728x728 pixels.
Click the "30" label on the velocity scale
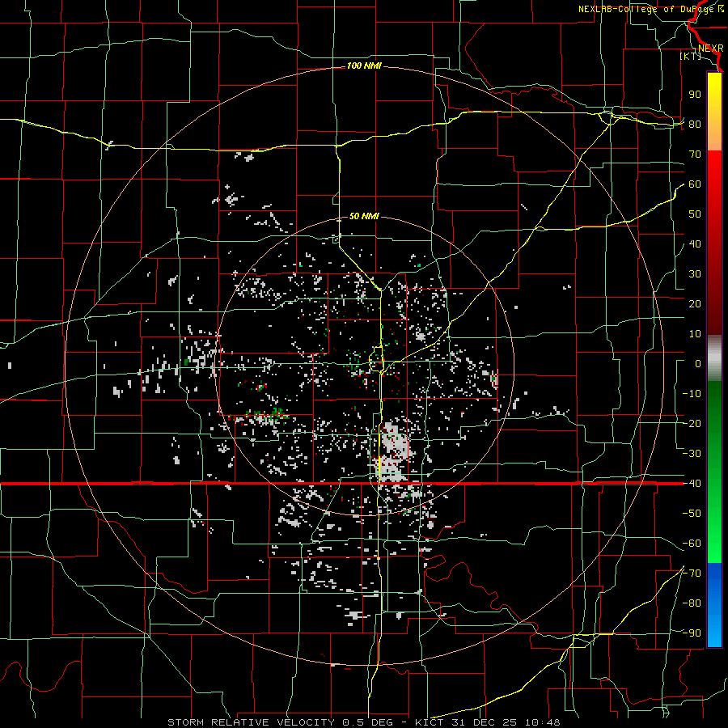pos(695,274)
